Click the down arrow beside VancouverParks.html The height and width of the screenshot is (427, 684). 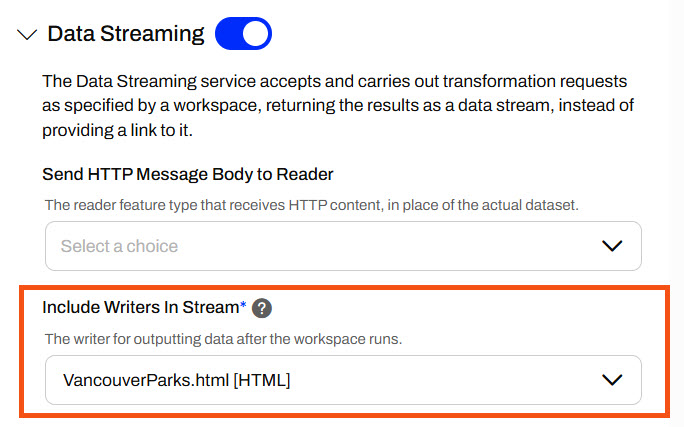pyautogui.click(x=612, y=380)
